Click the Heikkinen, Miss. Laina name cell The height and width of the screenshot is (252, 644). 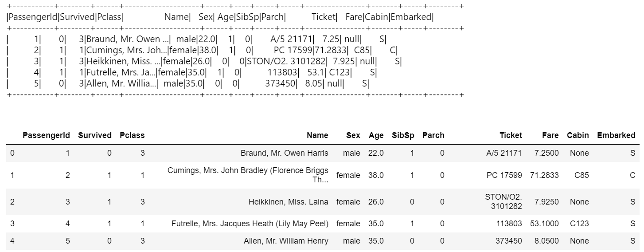pyautogui.click(x=288, y=202)
